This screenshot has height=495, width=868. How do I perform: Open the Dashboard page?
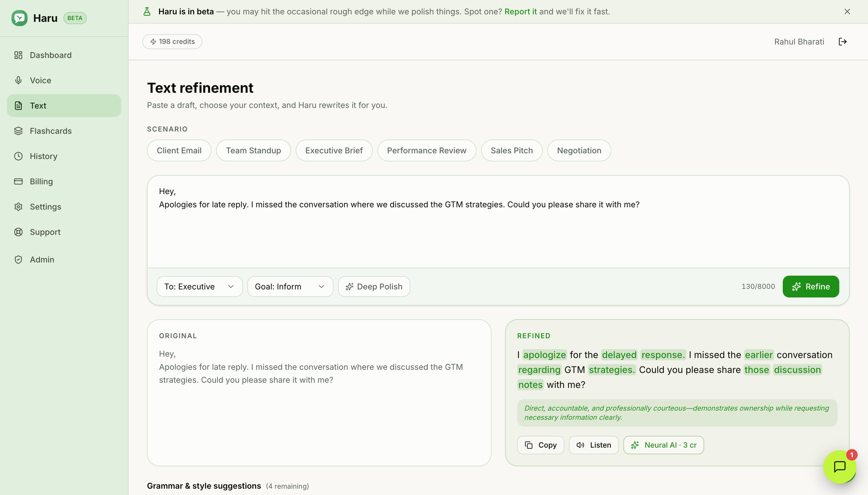64,55
